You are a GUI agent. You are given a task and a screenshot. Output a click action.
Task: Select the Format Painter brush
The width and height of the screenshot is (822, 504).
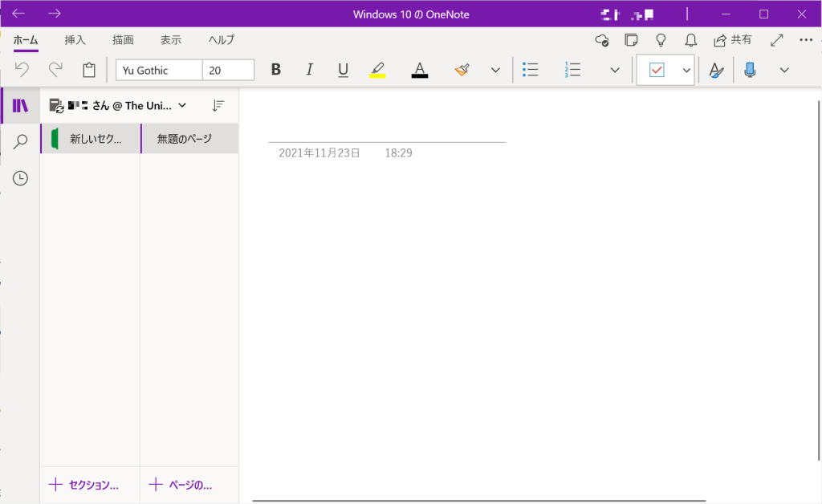(x=462, y=70)
